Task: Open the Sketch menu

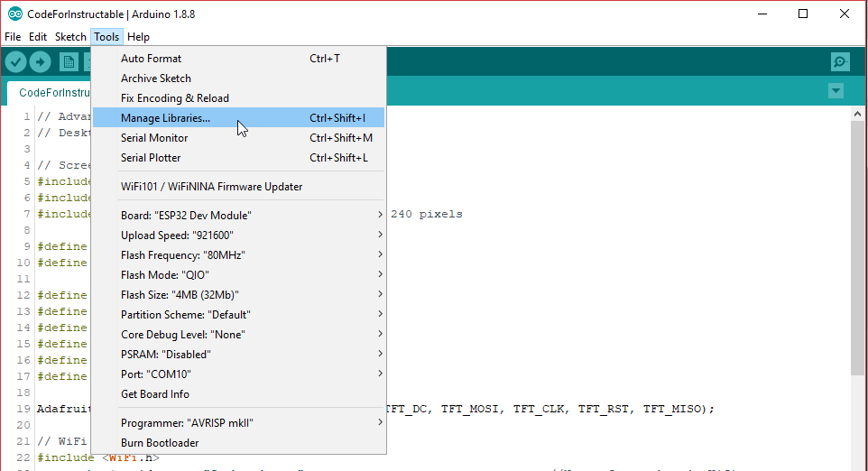Action: coord(70,36)
